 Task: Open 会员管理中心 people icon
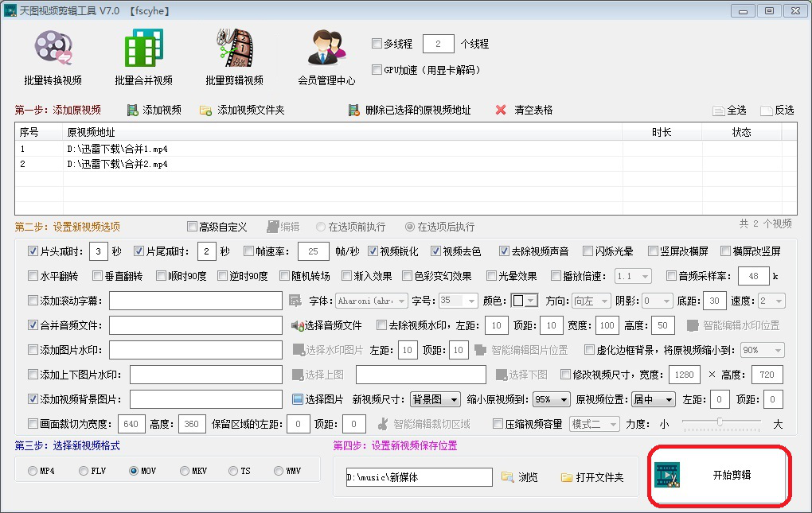coord(326,48)
